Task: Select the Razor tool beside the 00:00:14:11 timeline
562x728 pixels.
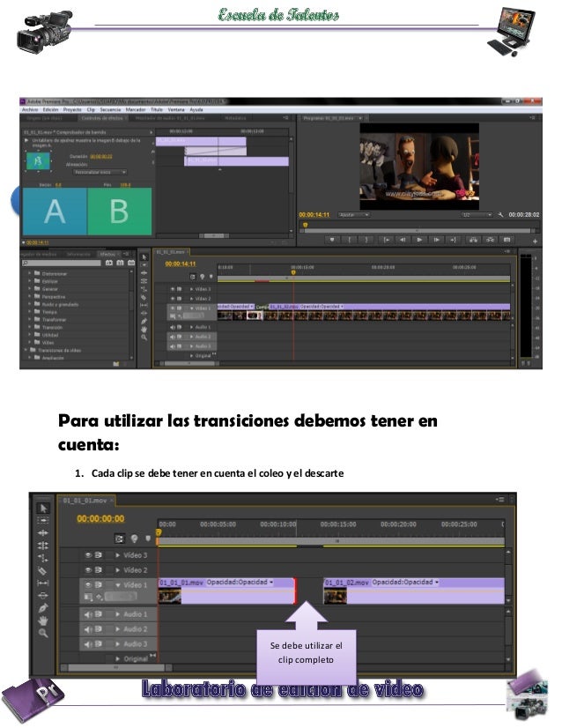Action: pyautogui.click(x=144, y=297)
